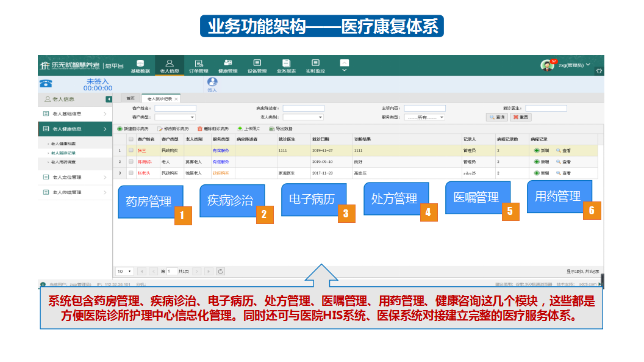Select the 老人信息 top navigation tab
Image resolution: width=644 pixels, height=362 pixels.
[x=170, y=66]
